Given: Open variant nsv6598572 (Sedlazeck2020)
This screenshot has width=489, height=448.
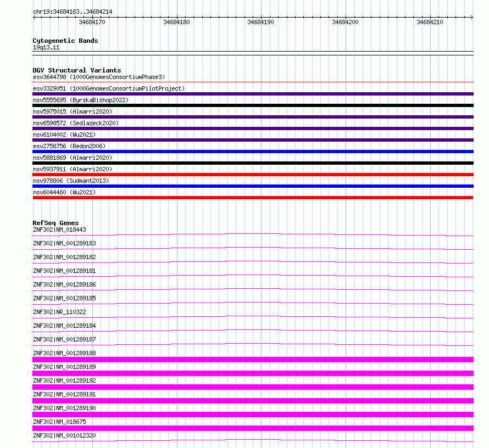Looking at the screenshot, I should point(76,123).
